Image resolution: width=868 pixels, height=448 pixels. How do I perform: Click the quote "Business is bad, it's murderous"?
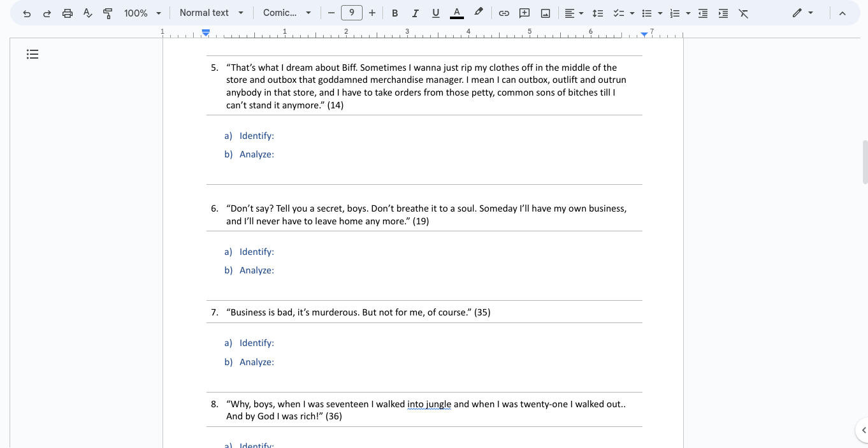point(293,312)
